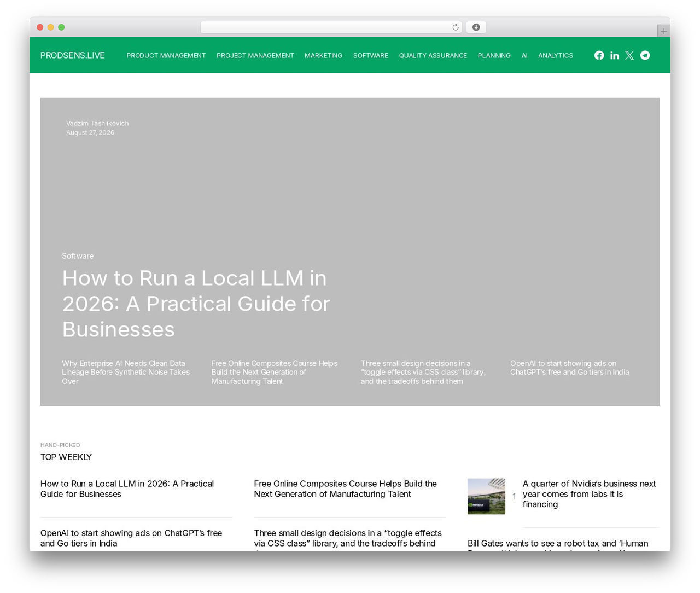Open the Quality Assurance menu item
The width and height of the screenshot is (700, 593).
433,56
